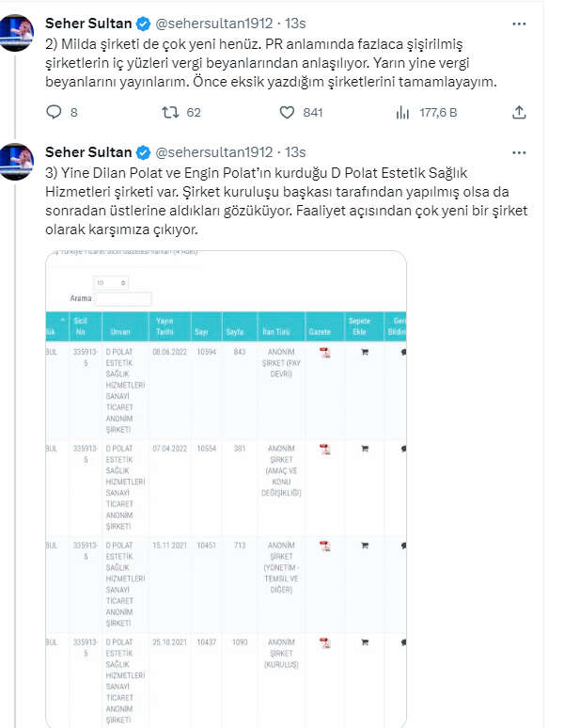The image size is (564, 728).
Task: Open PDF gazette icon for 07.04.2022 row
Action: coord(325,450)
